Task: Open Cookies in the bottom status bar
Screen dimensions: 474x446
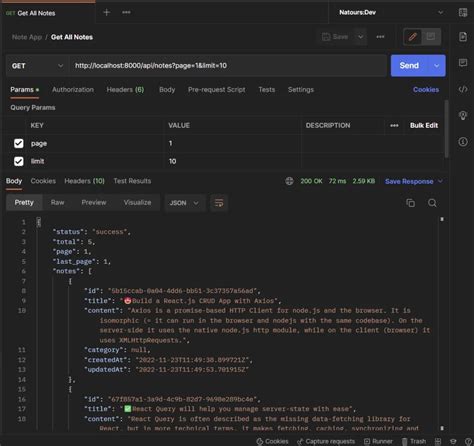Action: click(273, 441)
